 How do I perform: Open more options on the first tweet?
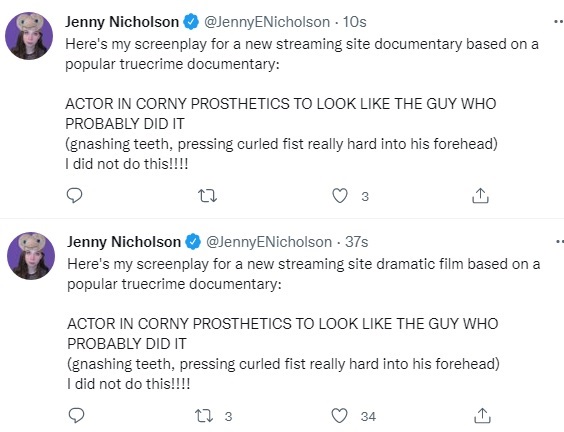click(x=559, y=22)
